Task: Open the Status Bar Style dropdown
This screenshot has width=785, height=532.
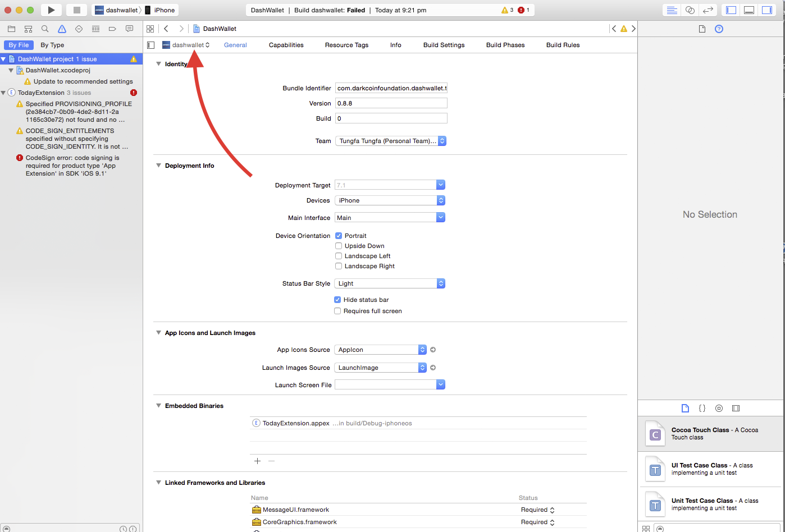Action: click(390, 283)
